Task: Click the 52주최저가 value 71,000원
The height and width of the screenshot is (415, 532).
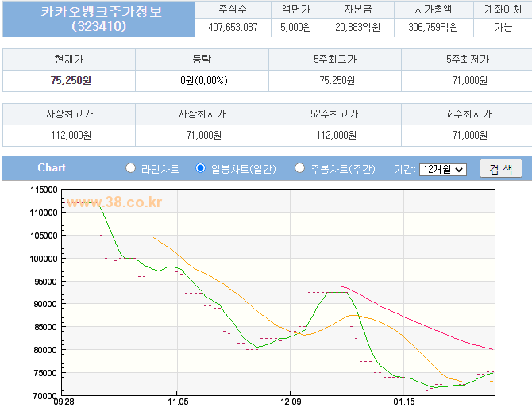Action: pos(469,135)
